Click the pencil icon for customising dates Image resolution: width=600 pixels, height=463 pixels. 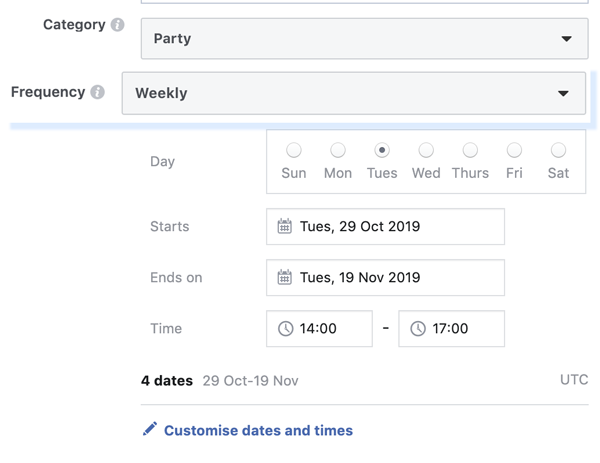point(150,429)
